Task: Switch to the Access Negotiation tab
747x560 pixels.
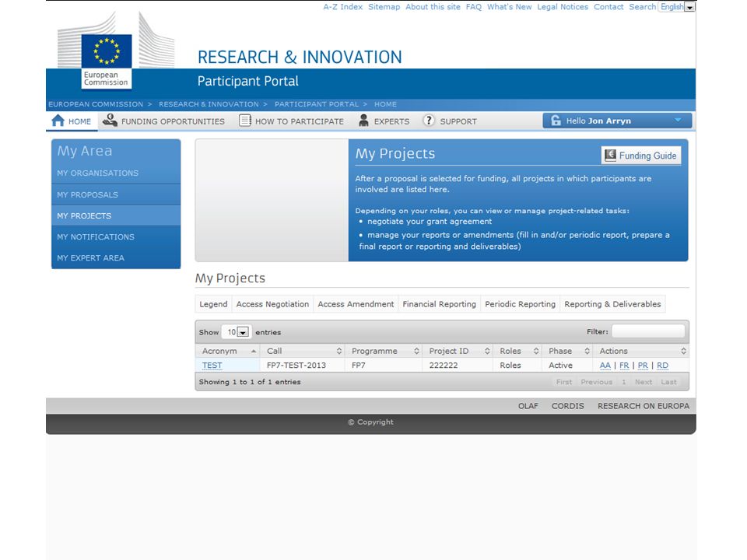Action: pos(272,304)
